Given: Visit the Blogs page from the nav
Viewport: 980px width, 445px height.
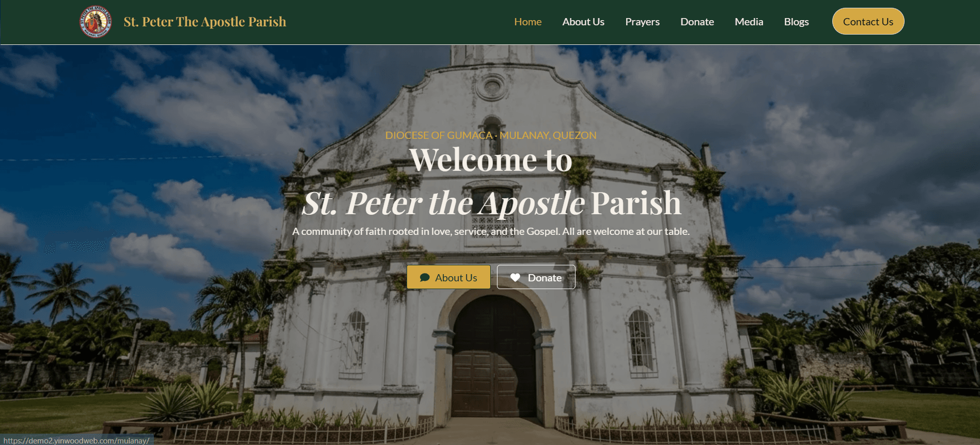Looking at the screenshot, I should 796,22.
